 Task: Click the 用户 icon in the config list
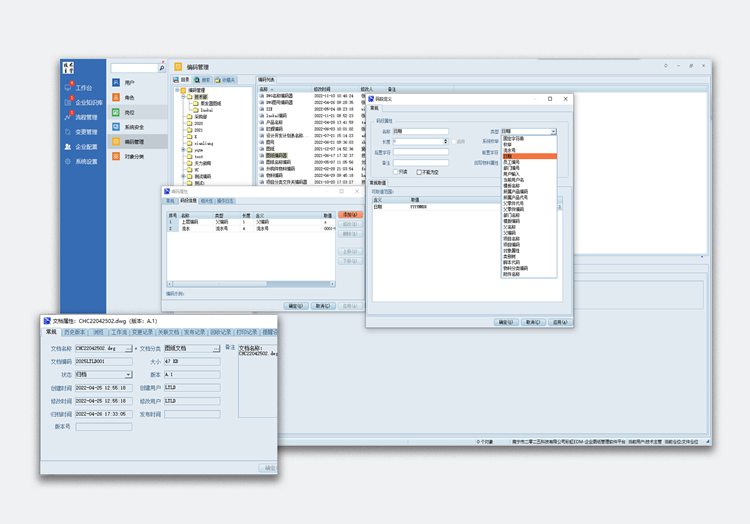(117, 82)
